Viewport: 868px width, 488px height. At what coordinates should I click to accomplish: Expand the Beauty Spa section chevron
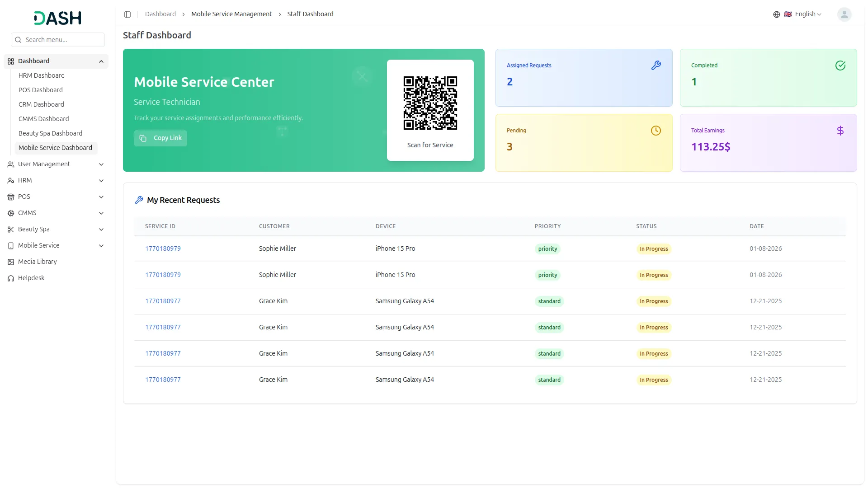(x=101, y=229)
